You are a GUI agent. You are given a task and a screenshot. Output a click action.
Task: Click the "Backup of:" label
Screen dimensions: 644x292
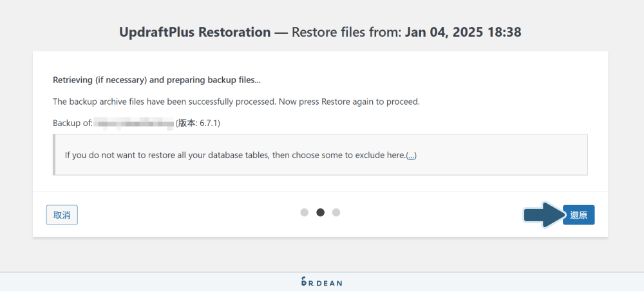71,122
